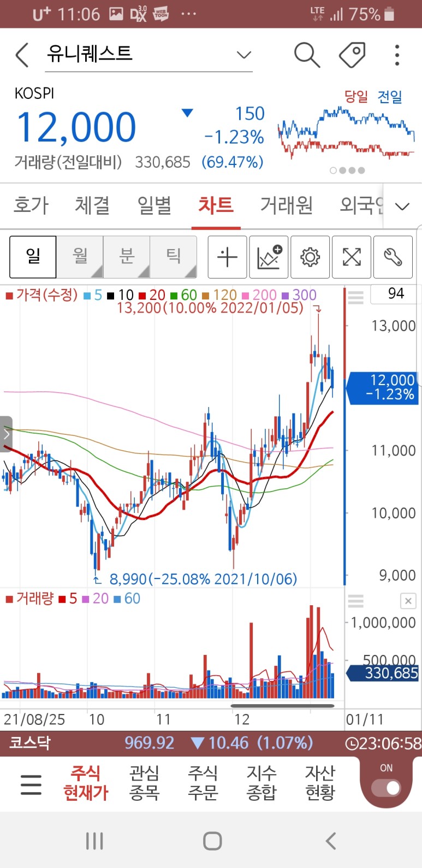Viewport: 422px width, 868px height.
Task: Tap the price tag icon
Action: 353,55
